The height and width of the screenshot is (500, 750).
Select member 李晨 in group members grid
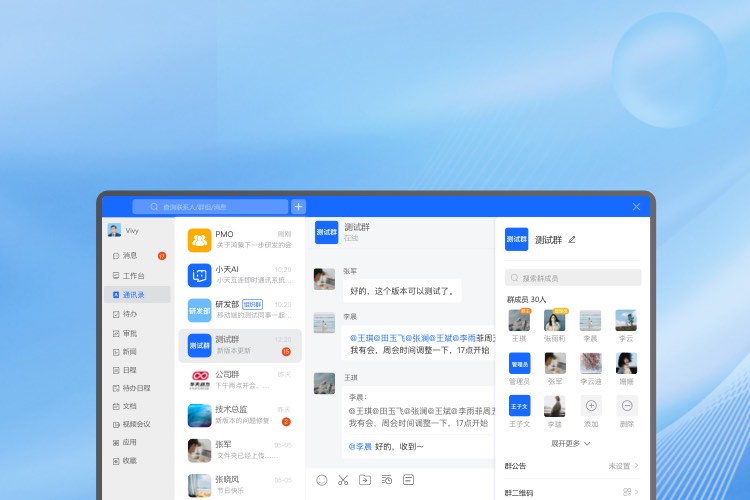coord(590,326)
